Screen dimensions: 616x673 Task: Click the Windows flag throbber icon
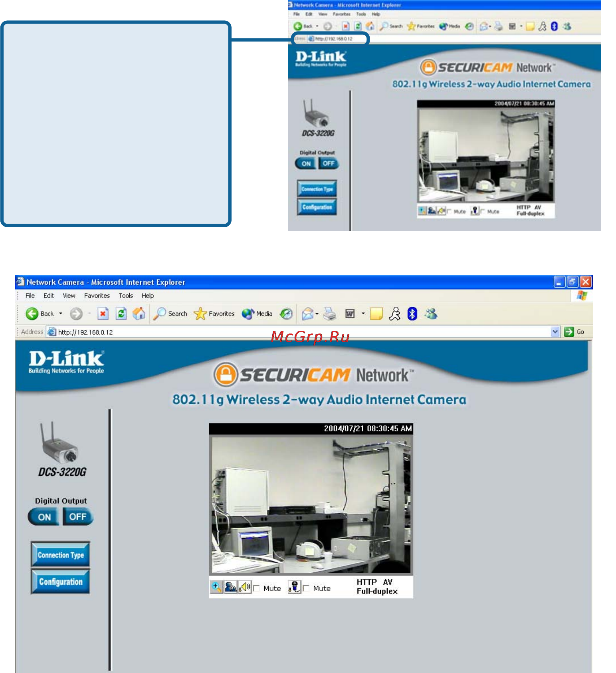[x=582, y=296]
